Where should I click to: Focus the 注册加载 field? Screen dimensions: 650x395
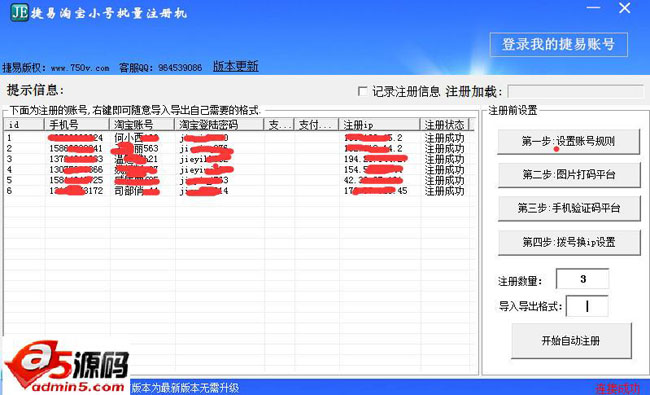(575, 92)
